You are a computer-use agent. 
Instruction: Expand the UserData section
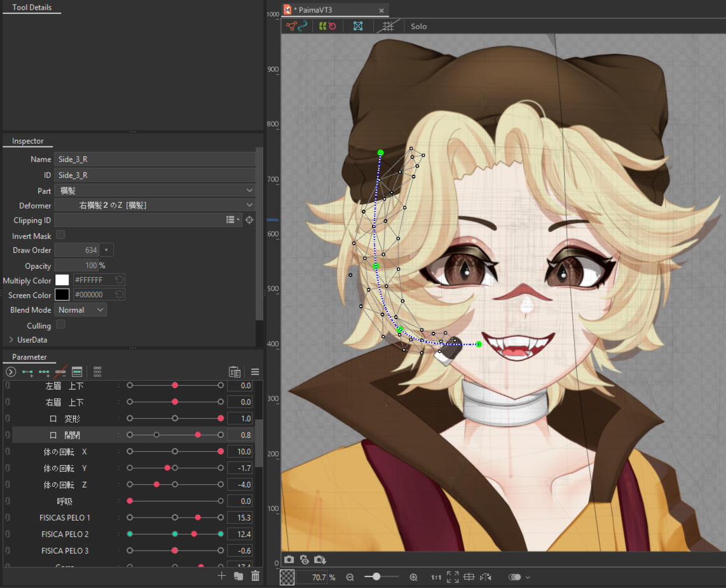[11, 340]
